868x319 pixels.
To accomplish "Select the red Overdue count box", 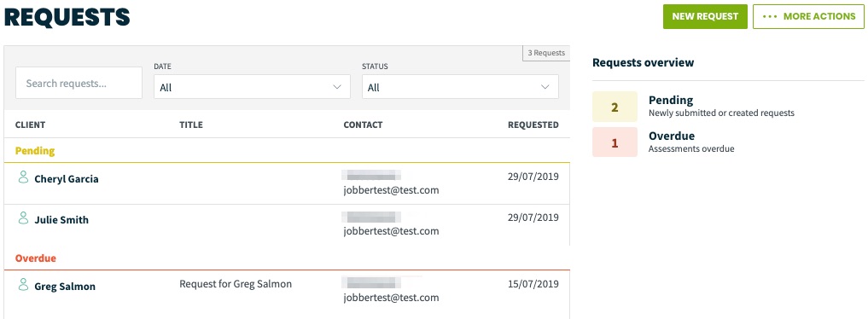I will click(615, 142).
